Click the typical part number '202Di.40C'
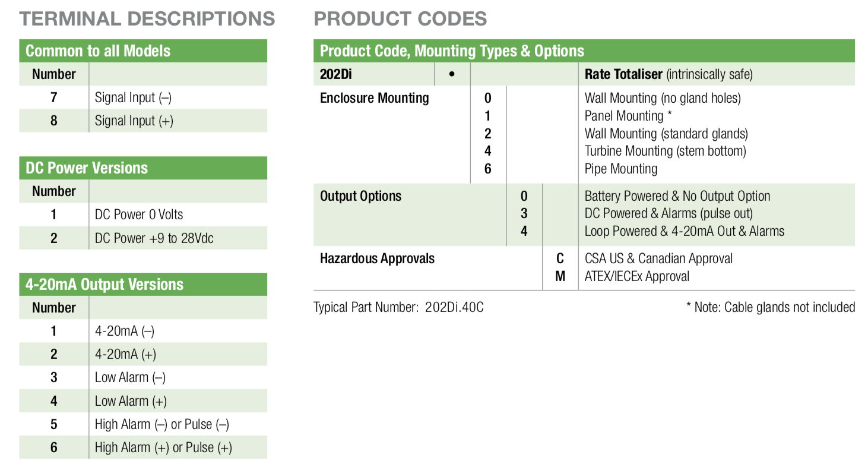868x473 pixels. (454, 307)
